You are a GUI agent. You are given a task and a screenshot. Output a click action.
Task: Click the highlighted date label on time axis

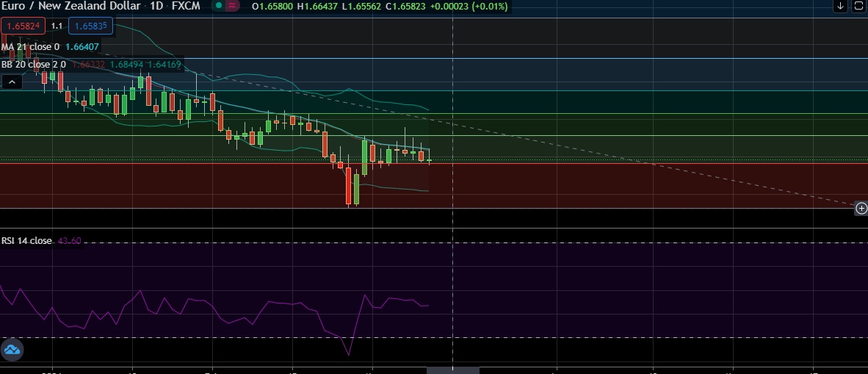click(x=453, y=370)
